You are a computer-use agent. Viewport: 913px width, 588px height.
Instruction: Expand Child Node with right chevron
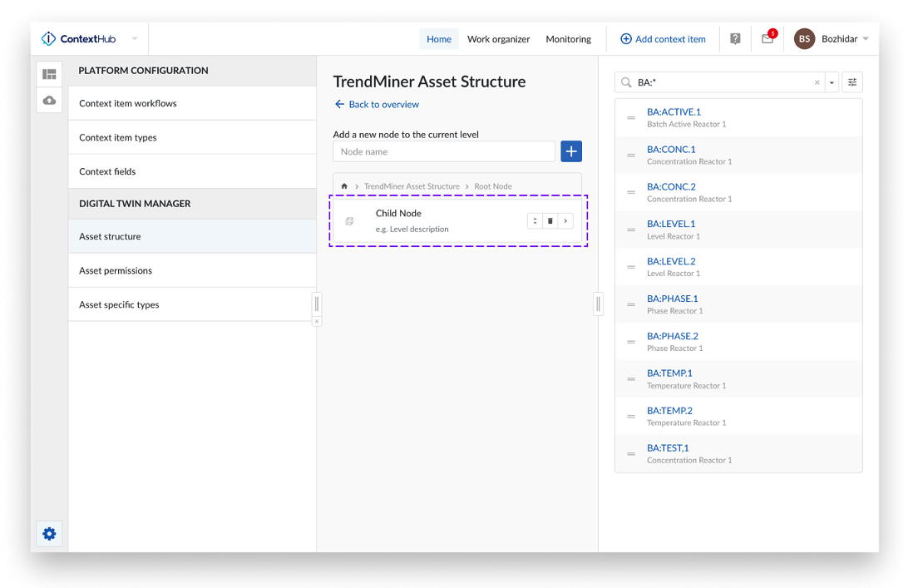[x=565, y=221]
